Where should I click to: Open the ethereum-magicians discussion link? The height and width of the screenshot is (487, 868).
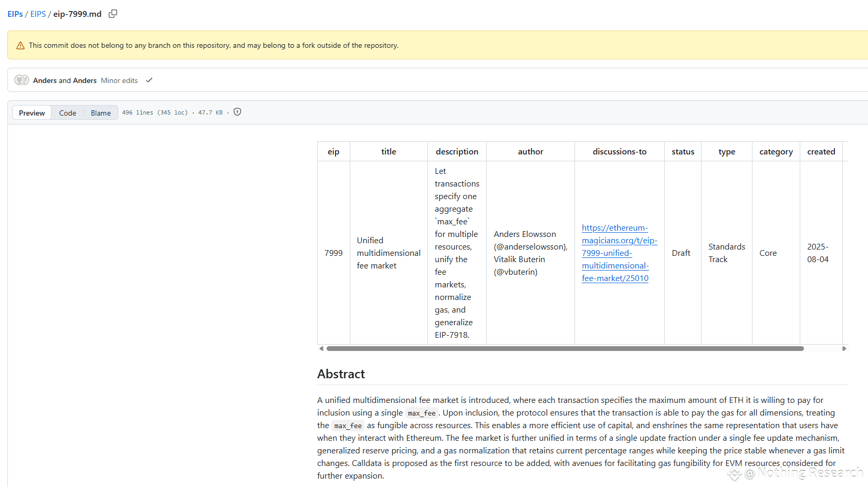(x=619, y=253)
